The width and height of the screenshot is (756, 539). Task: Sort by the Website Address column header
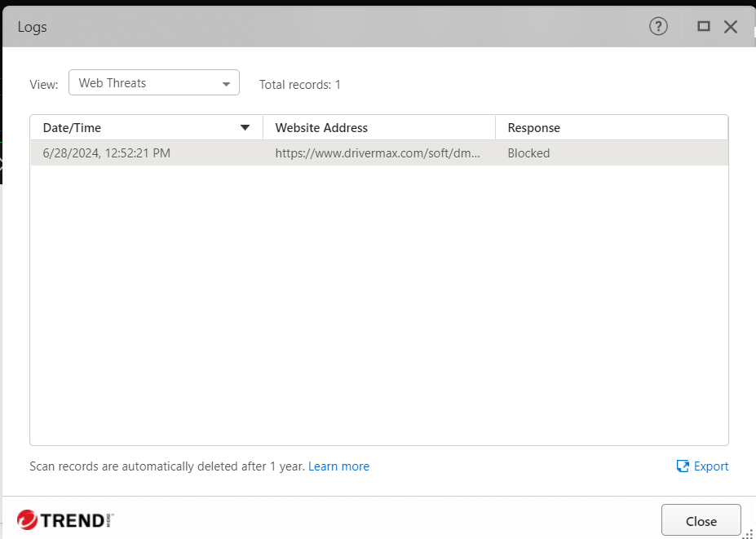tap(321, 128)
